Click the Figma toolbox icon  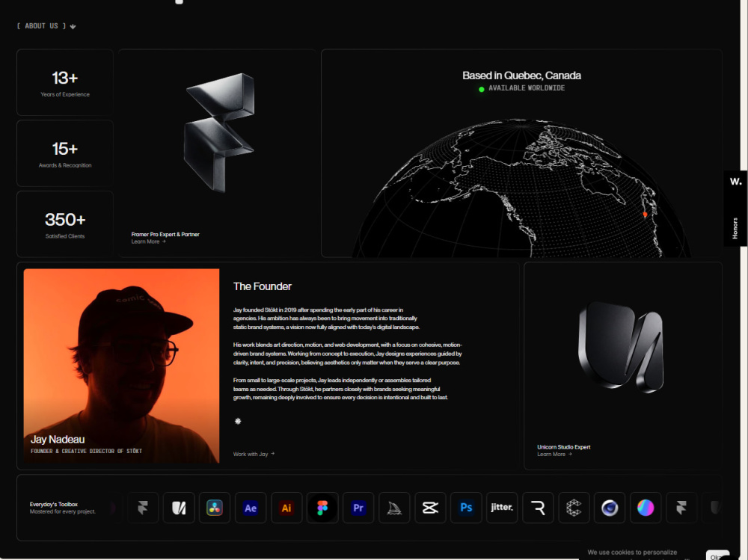(322, 508)
